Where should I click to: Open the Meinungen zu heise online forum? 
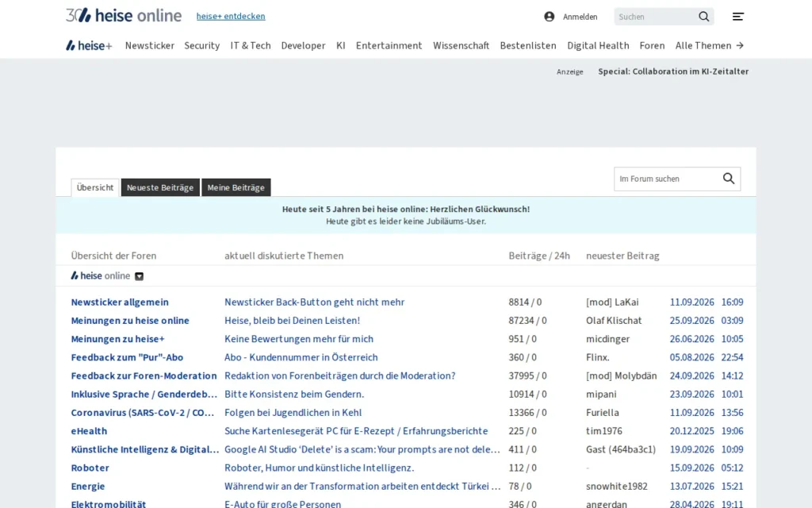[130, 321]
